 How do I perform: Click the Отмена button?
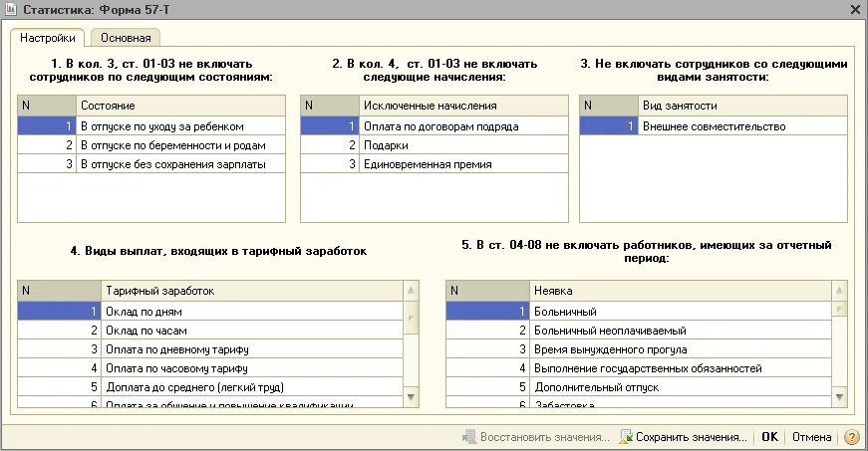[x=811, y=437]
